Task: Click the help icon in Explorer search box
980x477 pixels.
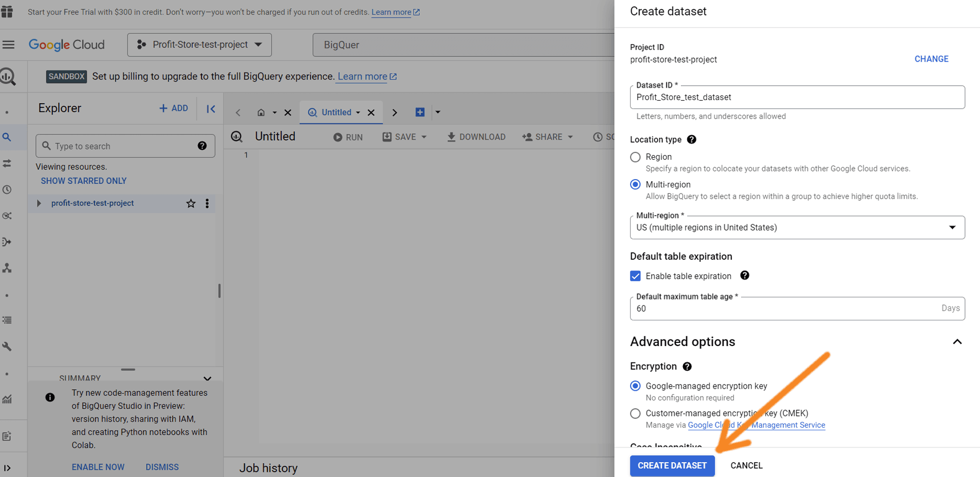Action: (x=202, y=146)
